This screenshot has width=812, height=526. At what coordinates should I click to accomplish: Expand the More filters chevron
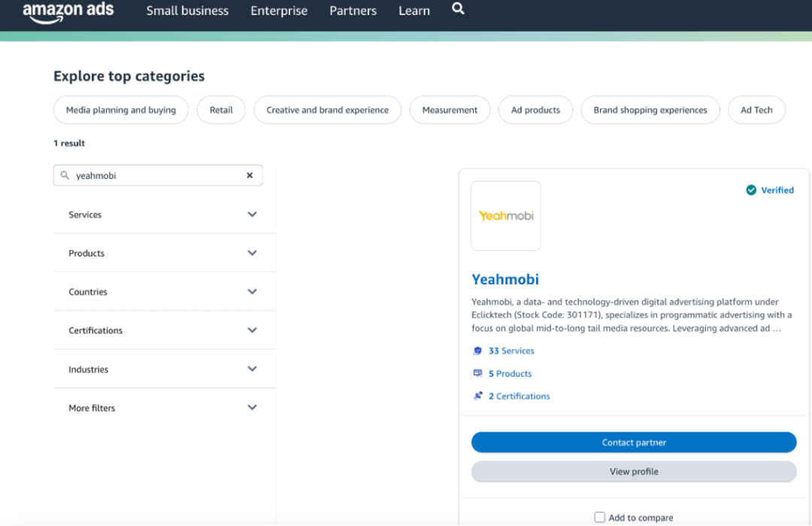coord(252,408)
